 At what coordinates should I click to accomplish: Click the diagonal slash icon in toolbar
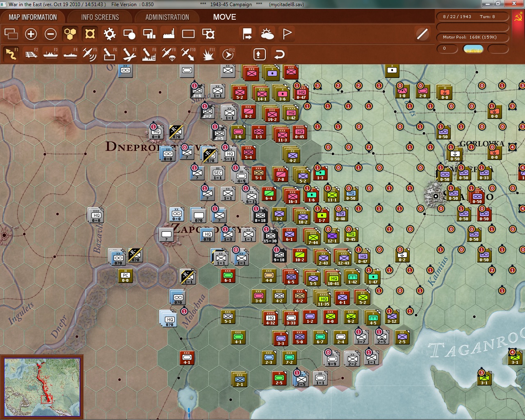(x=422, y=34)
